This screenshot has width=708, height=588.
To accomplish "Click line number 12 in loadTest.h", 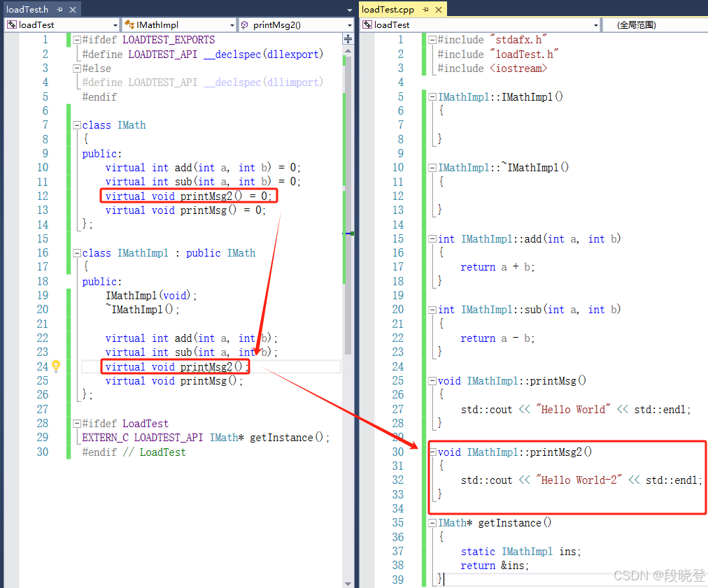I will [x=43, y=196].
